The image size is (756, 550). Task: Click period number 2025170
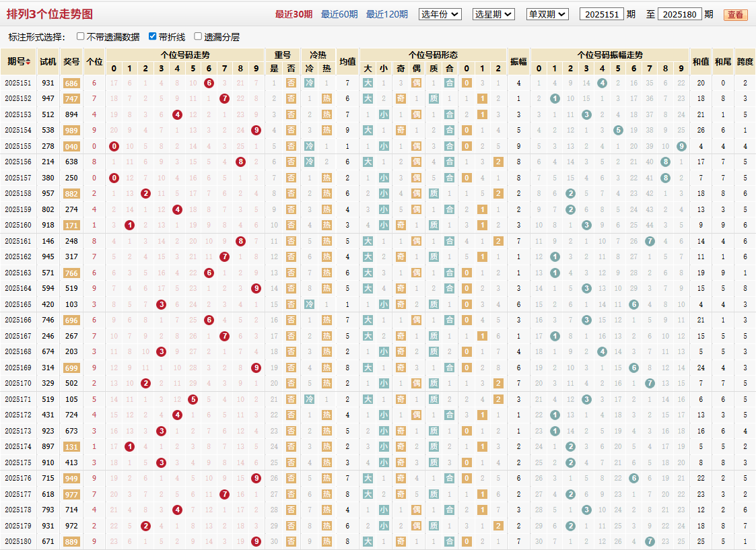pos(18,383)
